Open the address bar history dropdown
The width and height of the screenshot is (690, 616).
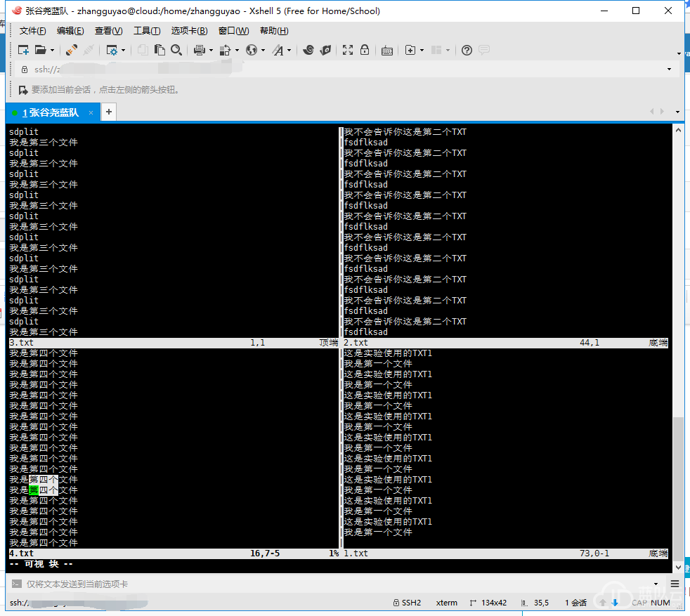tap(669, 70)
